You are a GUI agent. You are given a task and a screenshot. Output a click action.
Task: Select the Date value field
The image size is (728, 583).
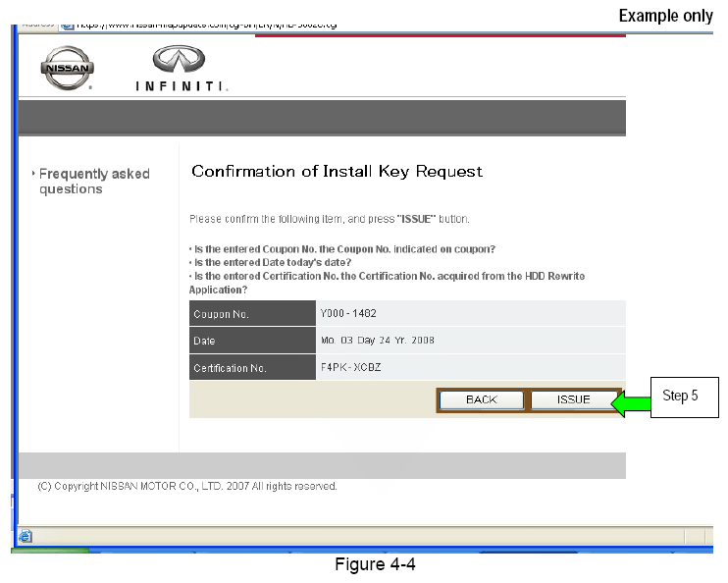tap(377, 341)
